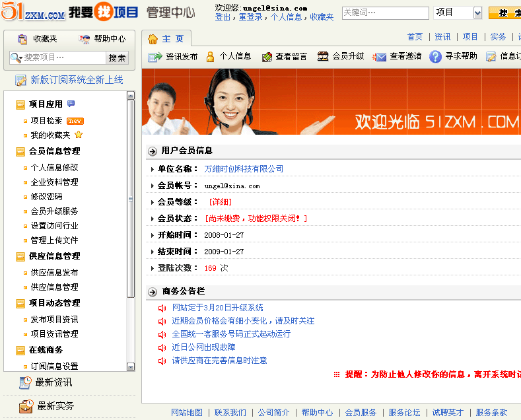Click the sidebar scrollbar down arrow
Screen dimensions: 521x420
coord(131,367)
